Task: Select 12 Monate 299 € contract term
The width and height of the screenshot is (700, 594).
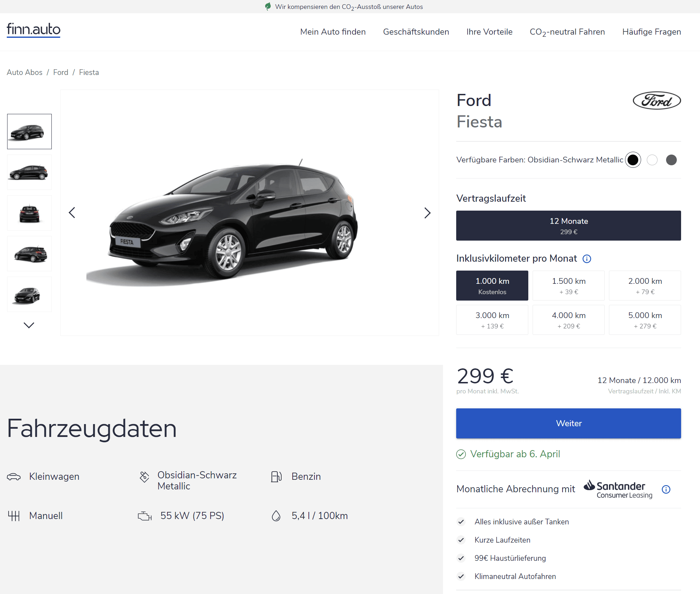Action: pyautogui.click(x=569, y=226)
